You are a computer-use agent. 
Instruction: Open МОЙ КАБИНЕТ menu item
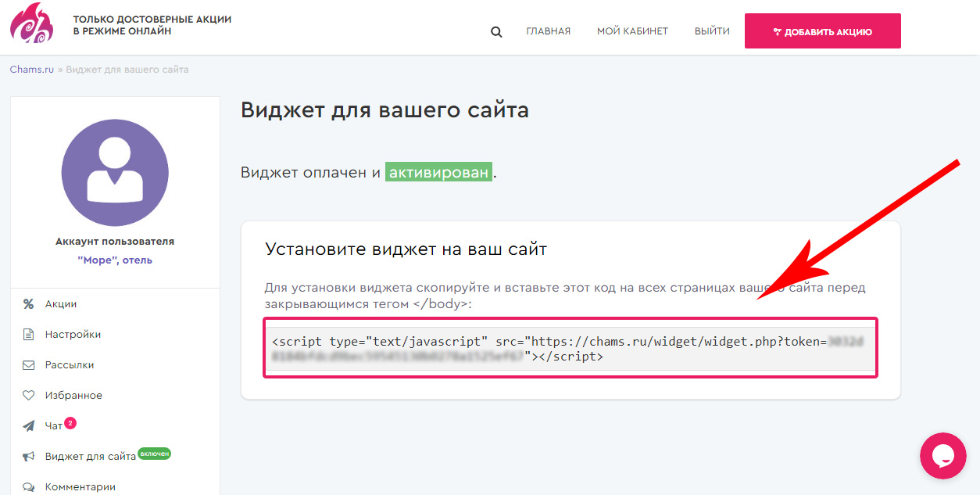coord(632,31)
